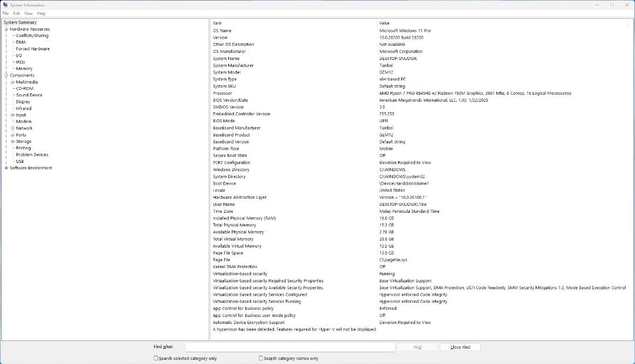Open the File menu
Image resolution: width=635 pixels, height=364 pixels.
[x=5, y=13]
